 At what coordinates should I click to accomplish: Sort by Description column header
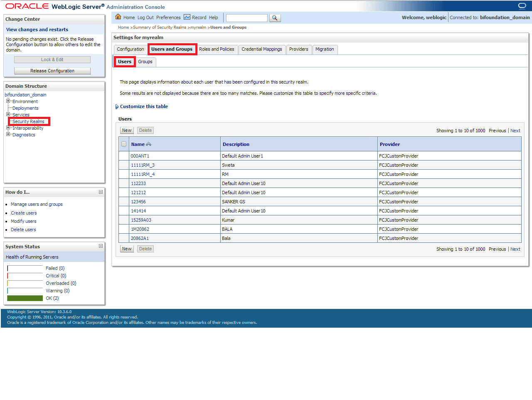(236, 144)
